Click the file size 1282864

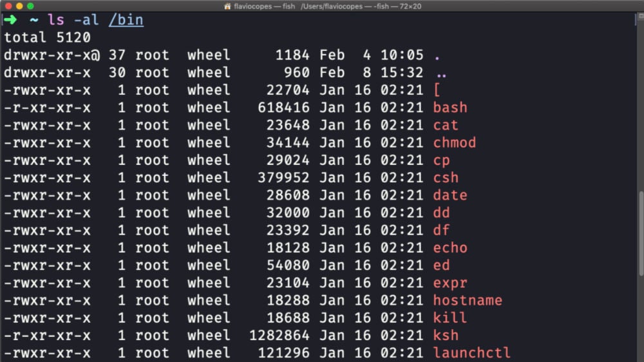click(279, 336)
